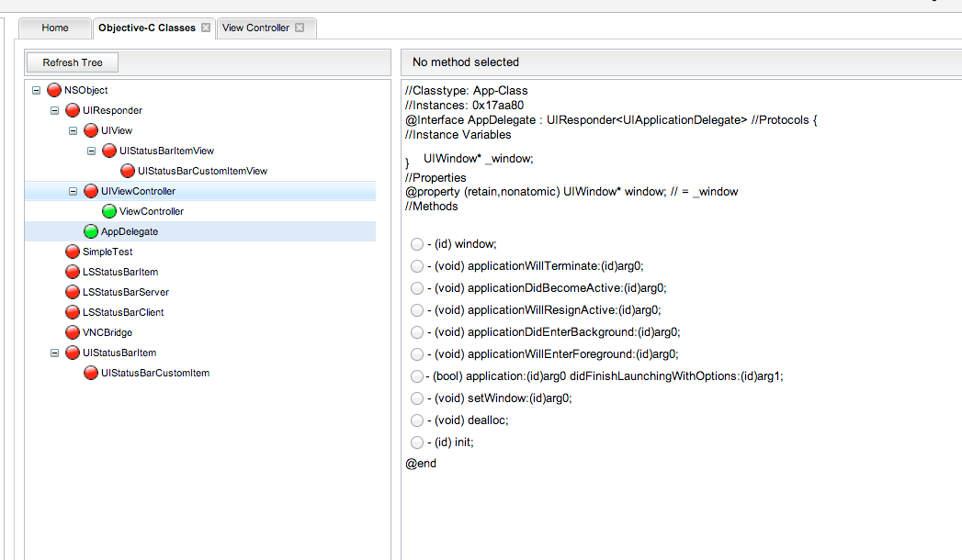Click the red LSStatusBarServer icon

[x=73, y=292]
